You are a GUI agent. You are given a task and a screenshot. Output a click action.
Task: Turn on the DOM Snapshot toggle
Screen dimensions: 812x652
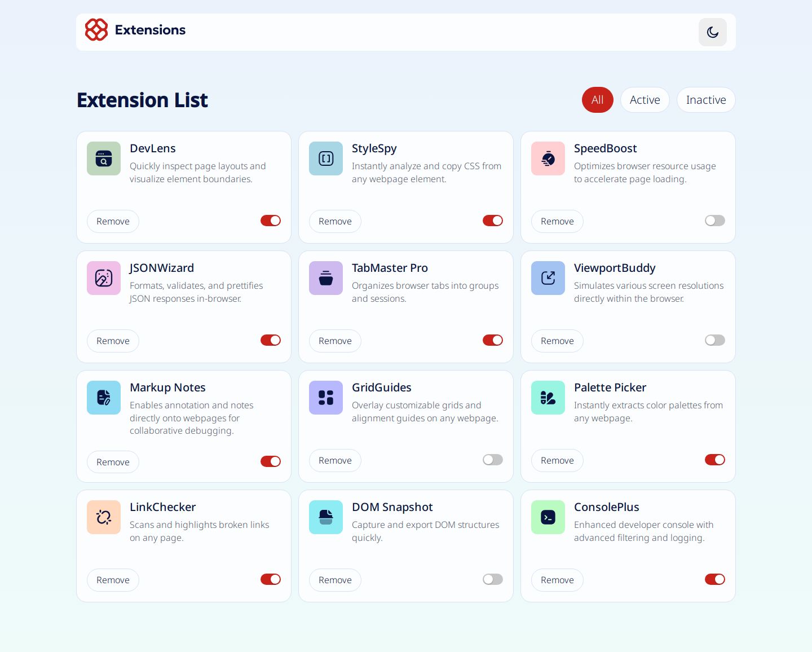(x=492, y=579)
